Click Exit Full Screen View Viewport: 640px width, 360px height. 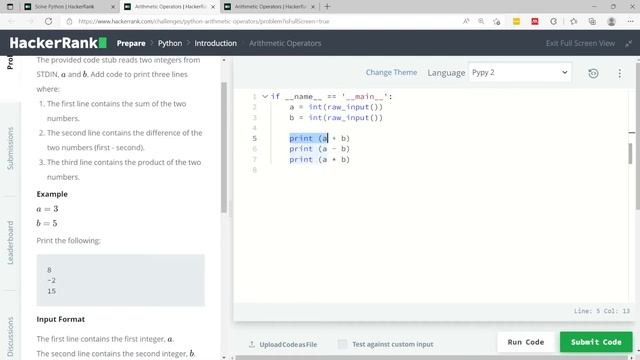point(580,43)
